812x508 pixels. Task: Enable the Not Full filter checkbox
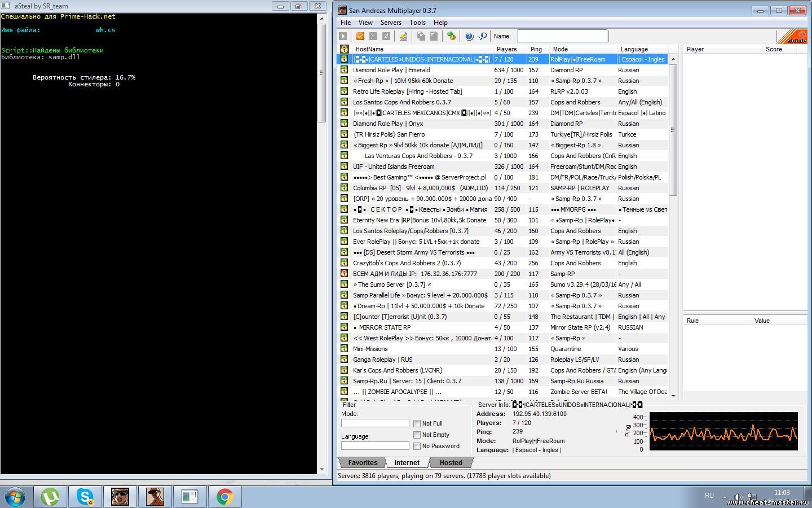tap(417, 423)
